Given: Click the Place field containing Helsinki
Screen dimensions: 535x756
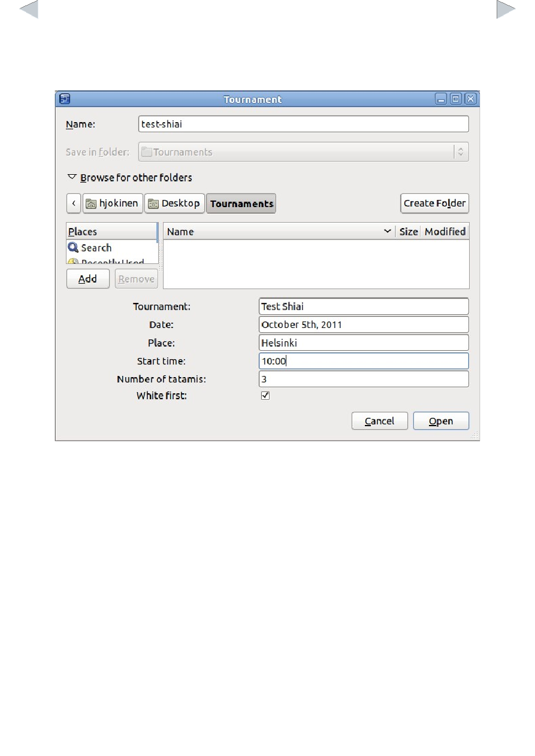Looking at the screenshot, I should [364, 343].
